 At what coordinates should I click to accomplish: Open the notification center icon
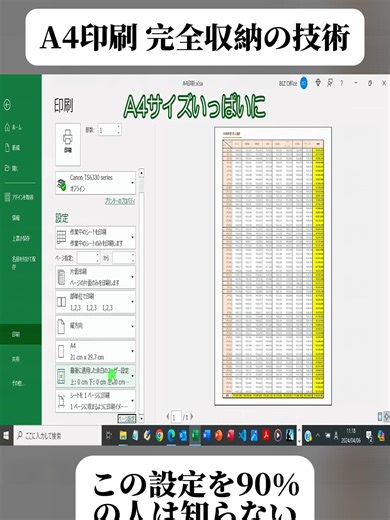pos(369,435)
